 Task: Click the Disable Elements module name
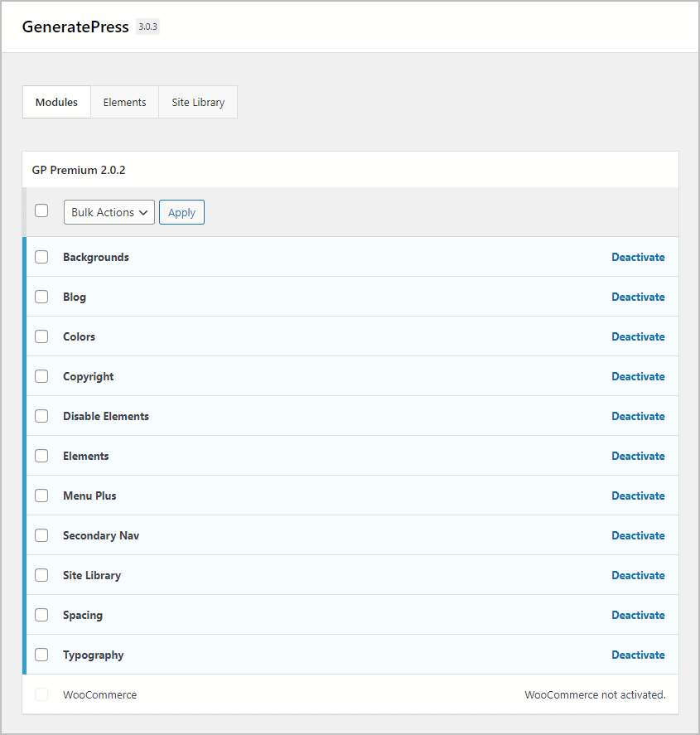[106, 416]
